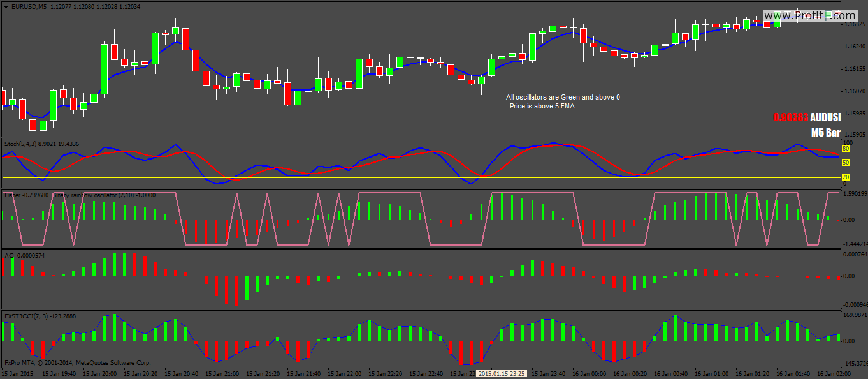868x379 pixels.
Task: Click the 1.16240 price axis label
Action: [854, 47]
